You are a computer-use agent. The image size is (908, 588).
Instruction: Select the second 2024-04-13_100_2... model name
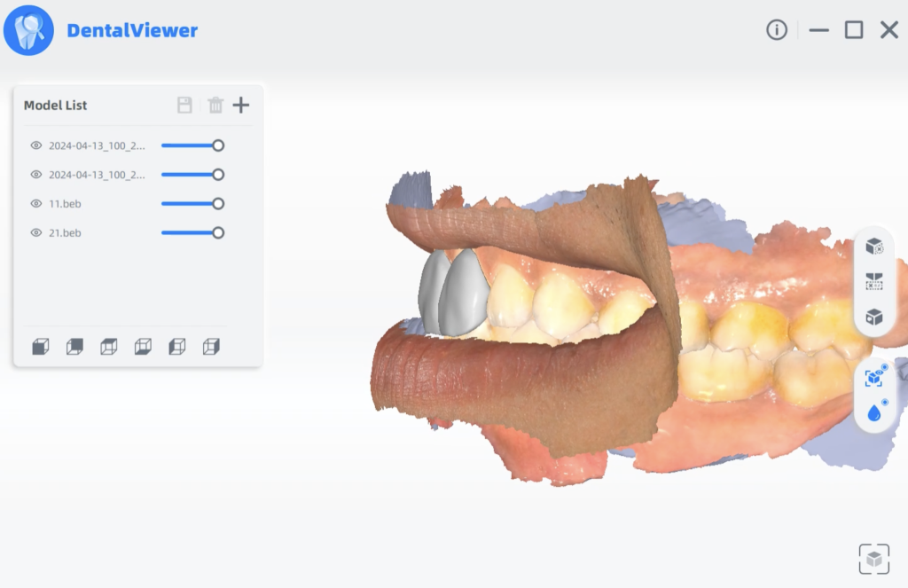[97, 175]
